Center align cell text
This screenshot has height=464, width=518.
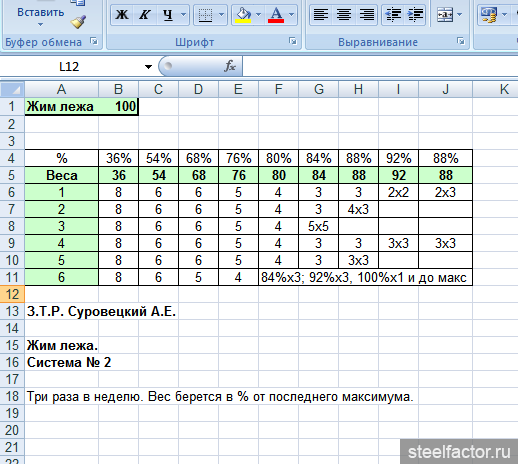[x=344, y=15]
